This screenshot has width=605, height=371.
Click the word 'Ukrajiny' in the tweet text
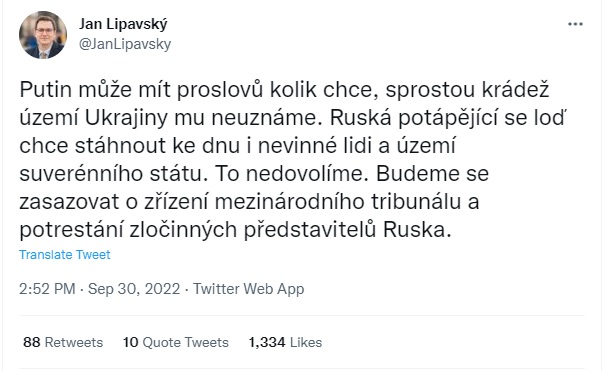(x=126, y=118)
